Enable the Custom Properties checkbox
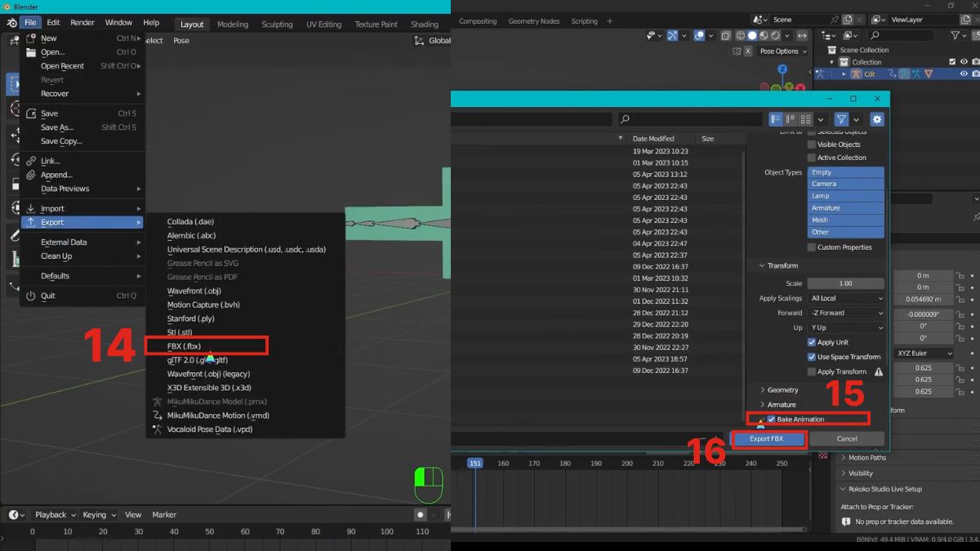Image resolution: width=980 pixels, height=551 pixels. click(x=812, y=247)
